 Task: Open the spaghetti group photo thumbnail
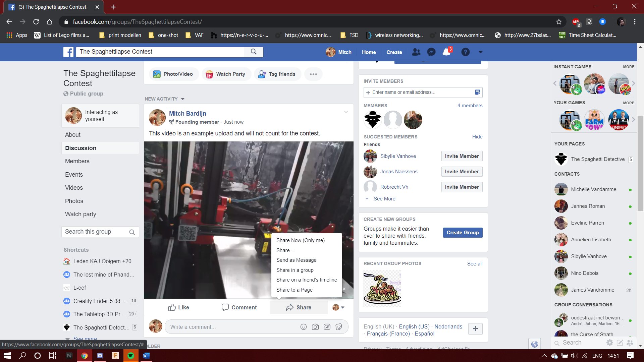382,288
